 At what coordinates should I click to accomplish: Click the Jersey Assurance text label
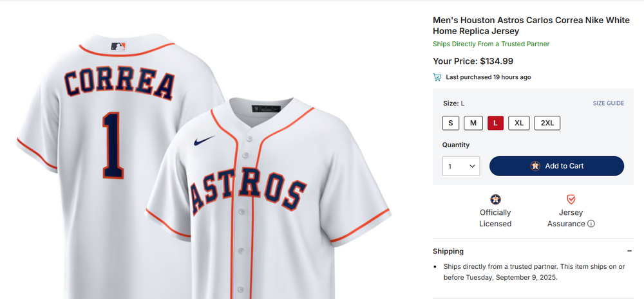(x=566, y=218)
